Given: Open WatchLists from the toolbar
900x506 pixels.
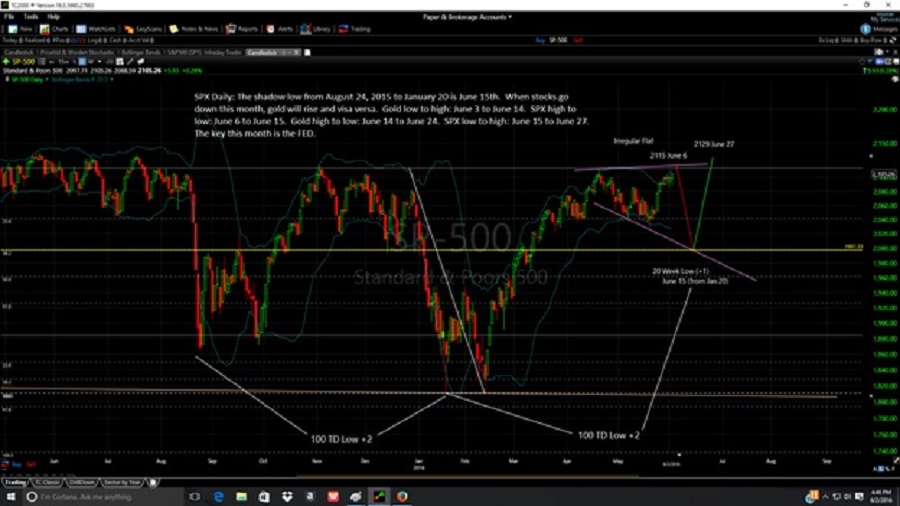Looking at the screenshot, I should coord(96,29).
